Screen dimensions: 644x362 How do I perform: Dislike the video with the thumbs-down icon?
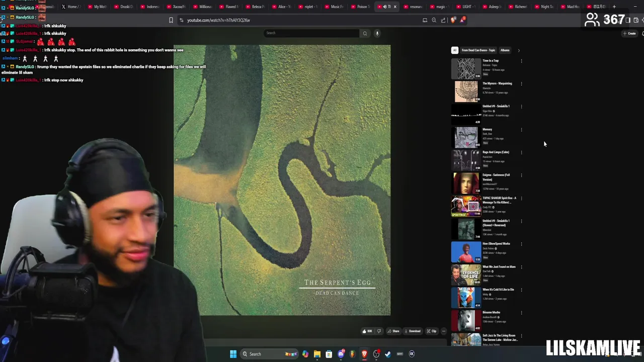(379, 331)
